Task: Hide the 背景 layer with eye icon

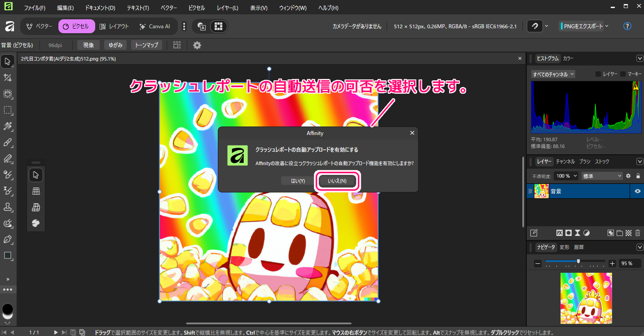Action: 637,191
